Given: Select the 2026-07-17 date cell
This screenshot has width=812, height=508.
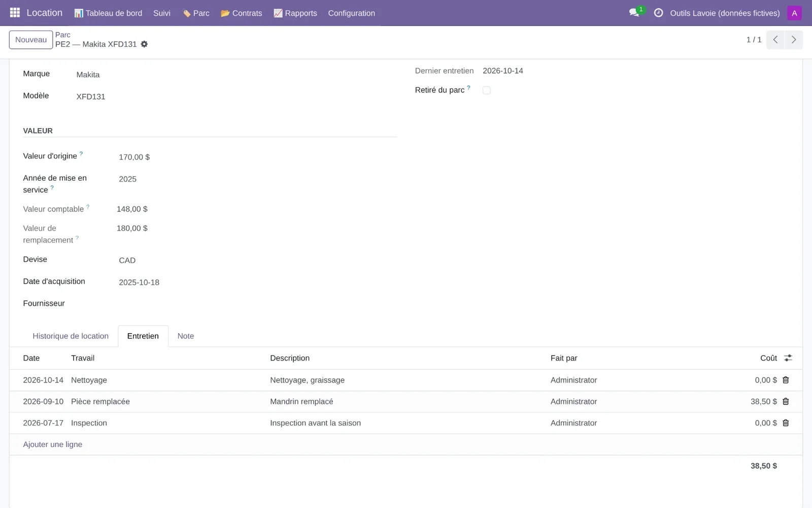Looking at the screenshot, I should point(43,423).
